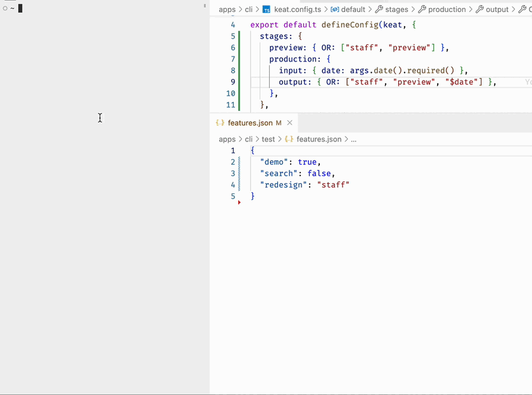Open 'output' breadcrumb segment
This screenshot has height=395, width=532.
pyautogui.click(x=497, y=10)
